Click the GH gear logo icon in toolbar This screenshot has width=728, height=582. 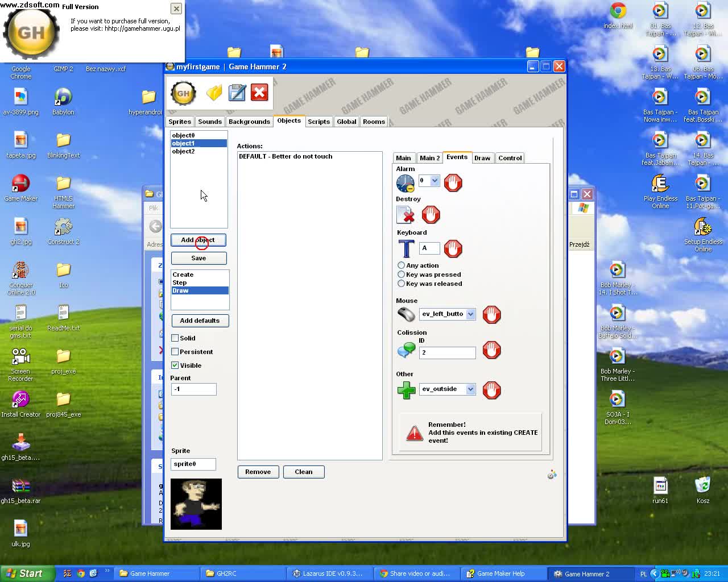(183, 93)
